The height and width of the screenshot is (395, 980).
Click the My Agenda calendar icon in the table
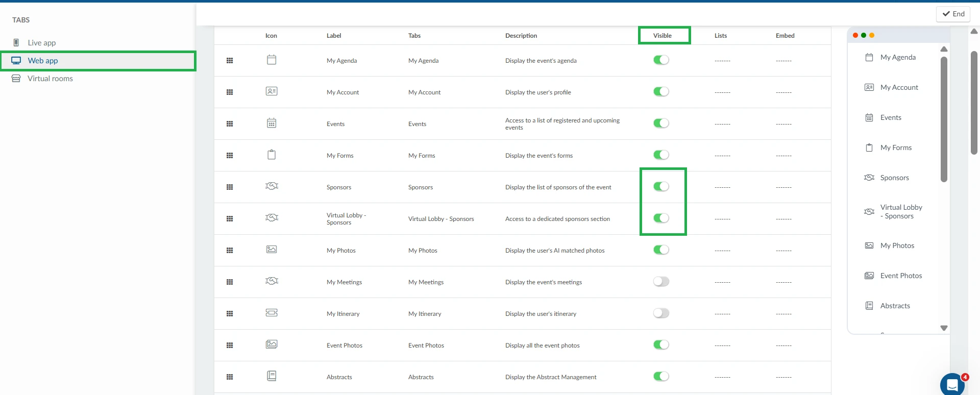tap(272, 60)
